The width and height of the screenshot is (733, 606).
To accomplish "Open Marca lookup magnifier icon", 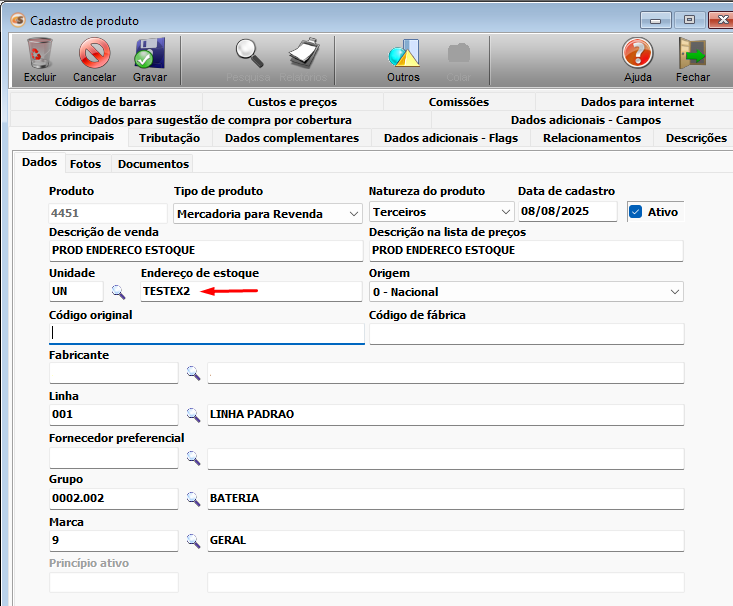I will pyautogui.click(x=194, y=540).
